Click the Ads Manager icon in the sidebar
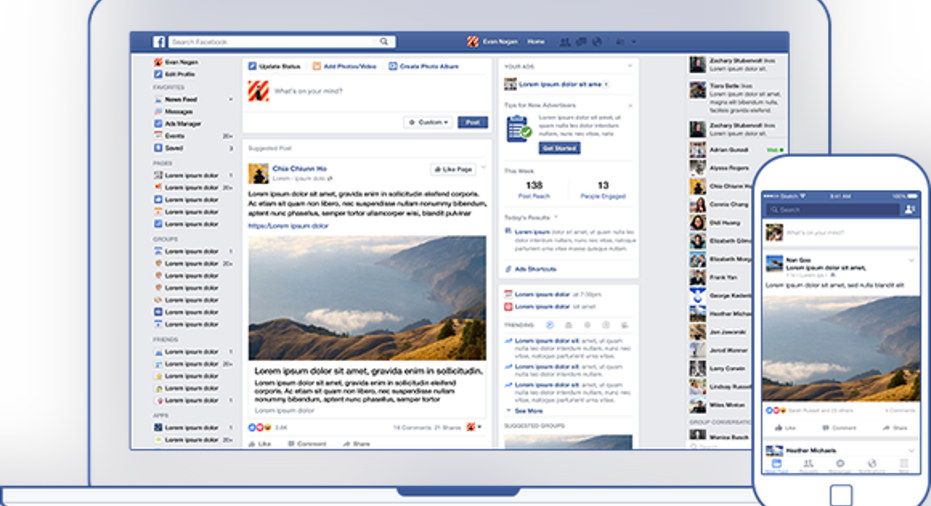Image resolution: width=931 pixels, height=506 pixels. [158, 124]
